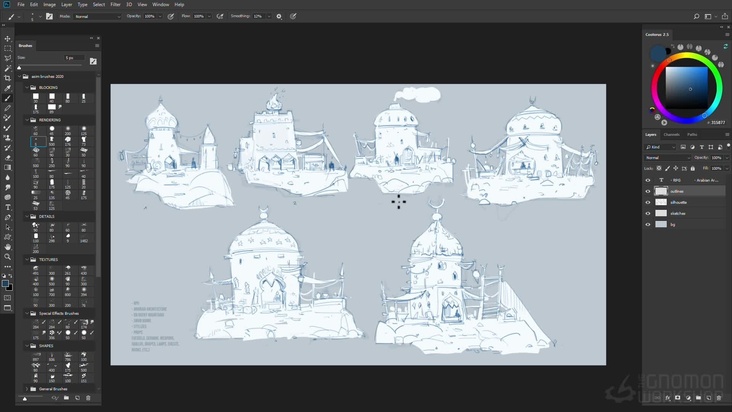This screenshot has width=732, height=412.
Task: Select the Eyedropper tool
Action: coord(7,88)
